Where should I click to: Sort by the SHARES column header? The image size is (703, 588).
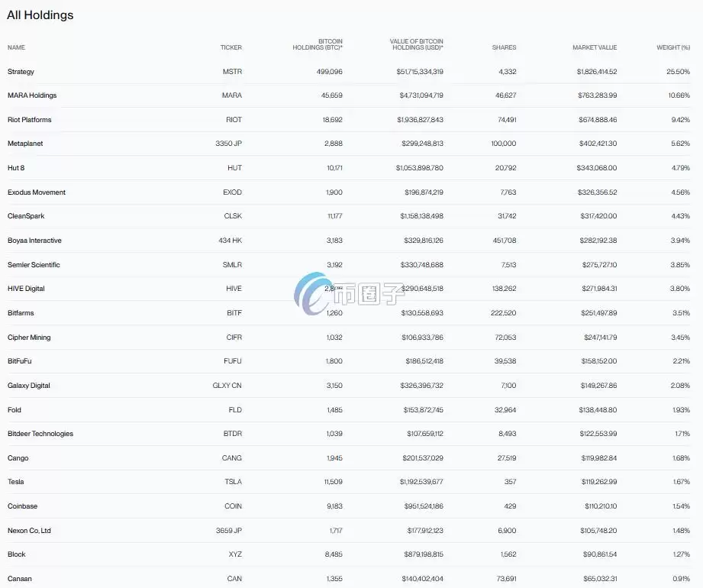pos(504,47)
